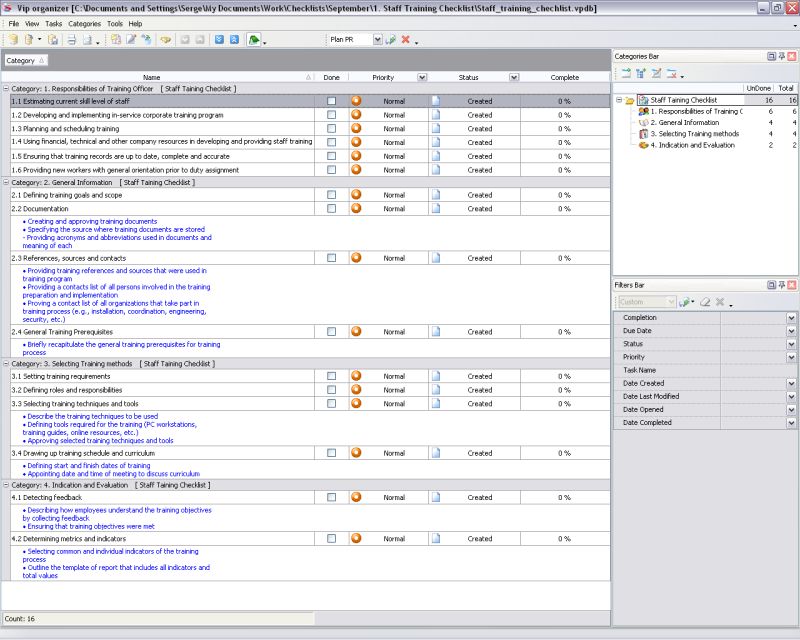
Task: Click the red X beside Plan PR
Action: (405, 40)
